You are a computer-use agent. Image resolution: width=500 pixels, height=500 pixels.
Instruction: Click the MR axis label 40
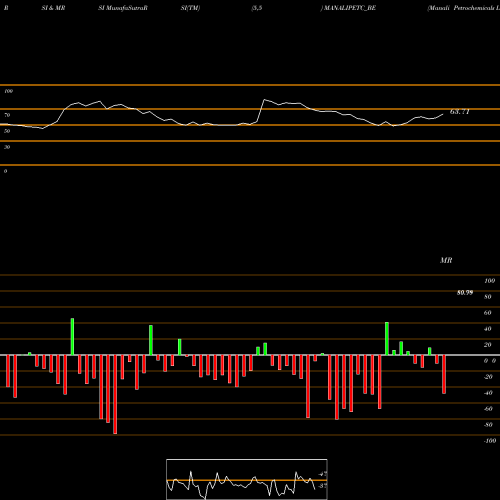click(x=488, y=329)
